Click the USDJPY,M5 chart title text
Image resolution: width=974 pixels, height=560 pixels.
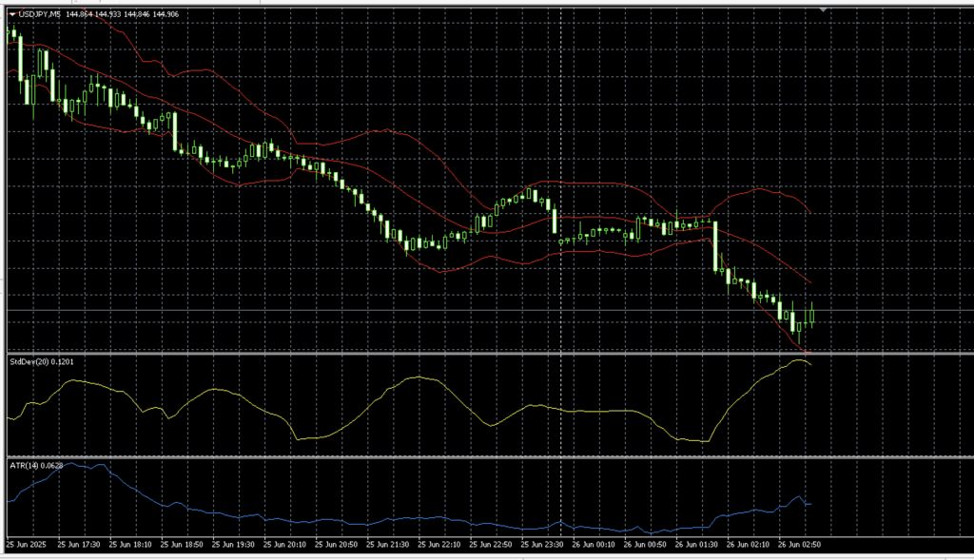coord(39,14)
